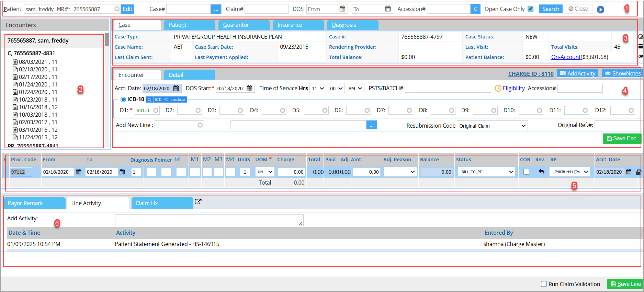Open the DOS To calendar picker
This screenshot has width=644, height=292.
pyautogui.click(x=388, y=9)
